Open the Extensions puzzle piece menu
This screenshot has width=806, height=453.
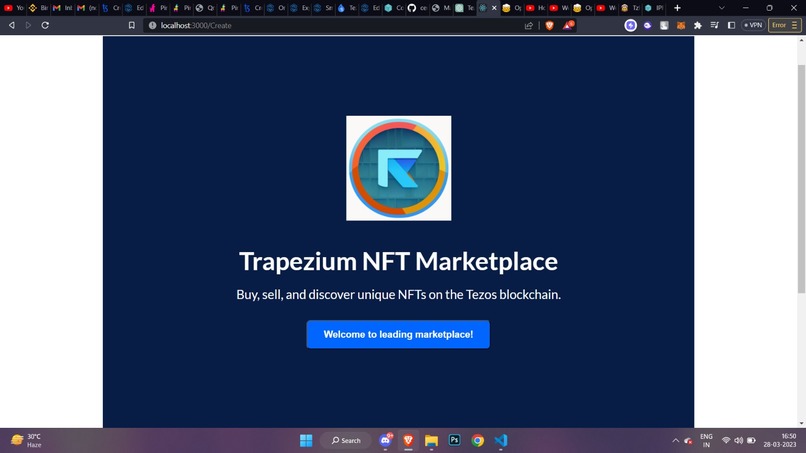pos(698,25)
